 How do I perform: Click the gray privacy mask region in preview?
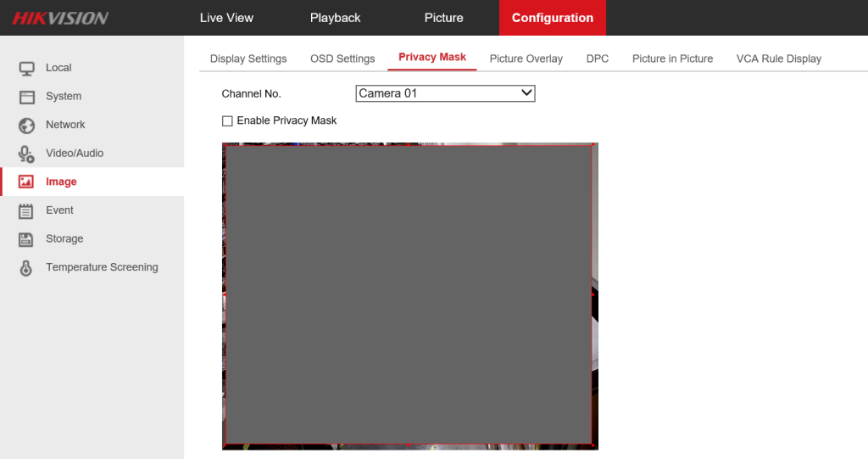(409, 294)
